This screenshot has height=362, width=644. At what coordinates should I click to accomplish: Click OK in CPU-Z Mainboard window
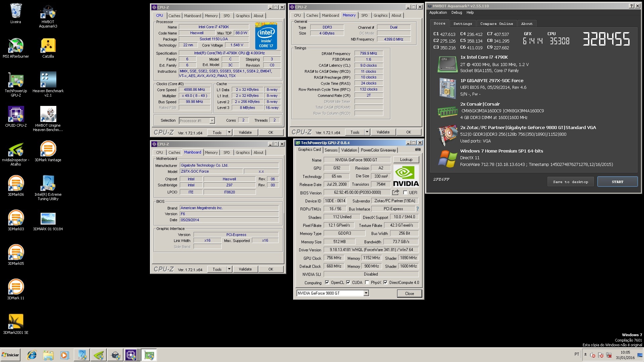point(271,269)
